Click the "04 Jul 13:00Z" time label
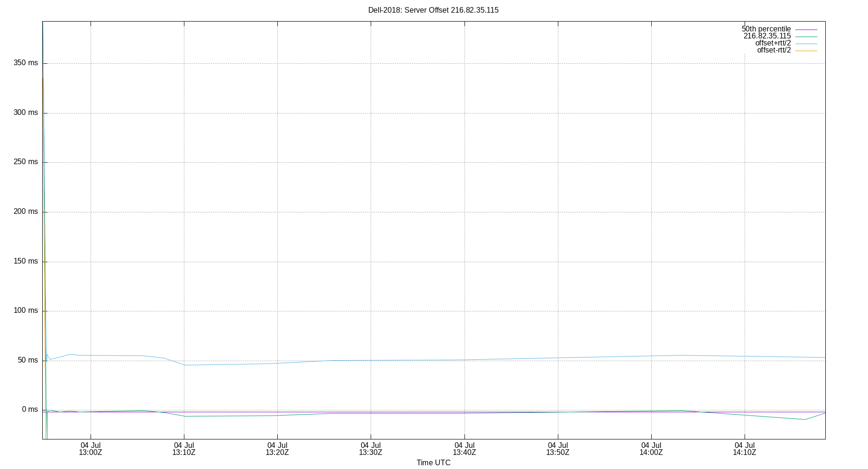The image size is (868, 469). click(x=91, y=449)
